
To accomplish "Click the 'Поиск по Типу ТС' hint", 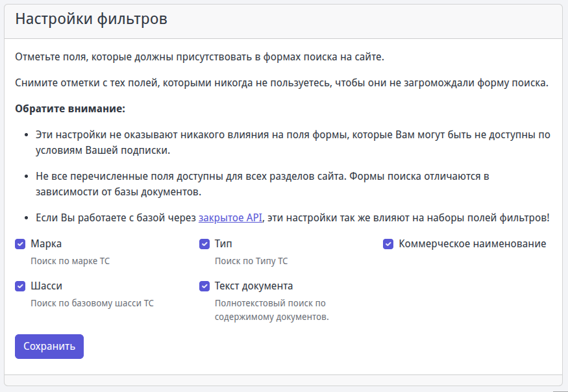I will click(251, 262).
